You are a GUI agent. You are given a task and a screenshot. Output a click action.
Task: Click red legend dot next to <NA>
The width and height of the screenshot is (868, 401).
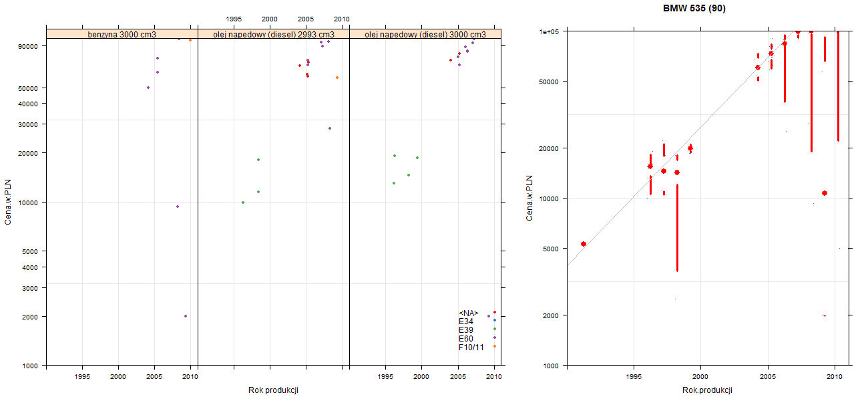495,312
